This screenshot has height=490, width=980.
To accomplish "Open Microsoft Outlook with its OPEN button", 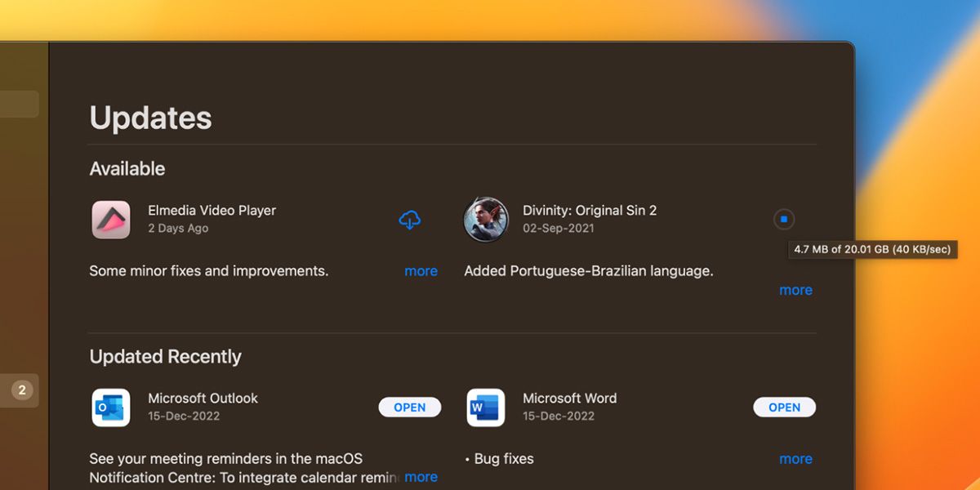I will point(409,407).
